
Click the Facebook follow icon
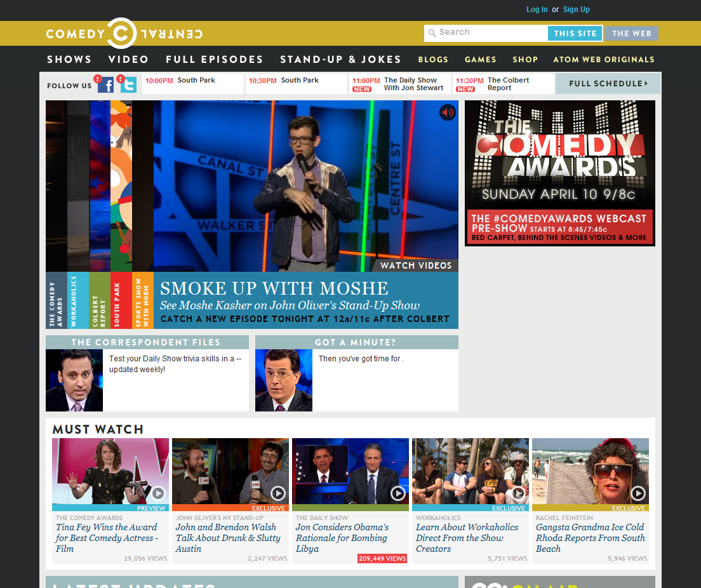105,85
